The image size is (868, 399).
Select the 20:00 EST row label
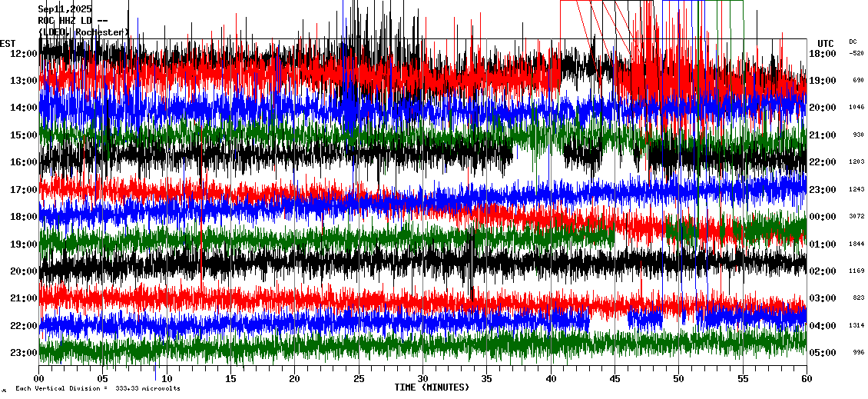point(25,271)
